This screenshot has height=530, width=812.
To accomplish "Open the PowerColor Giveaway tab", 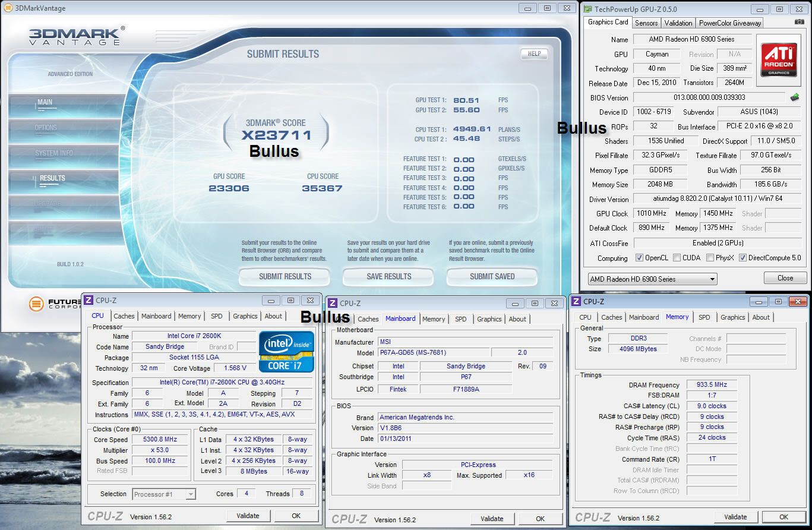I will (730, 23).
